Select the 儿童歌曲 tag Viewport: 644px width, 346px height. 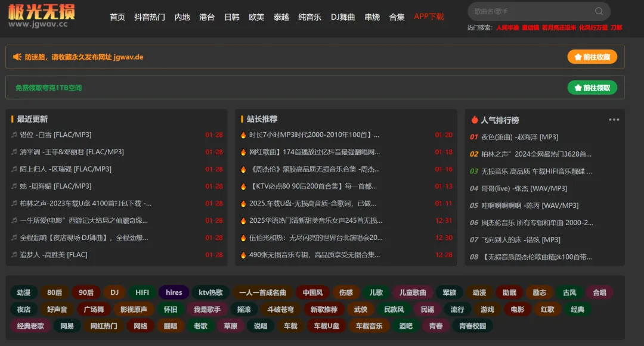coord(413,292)
